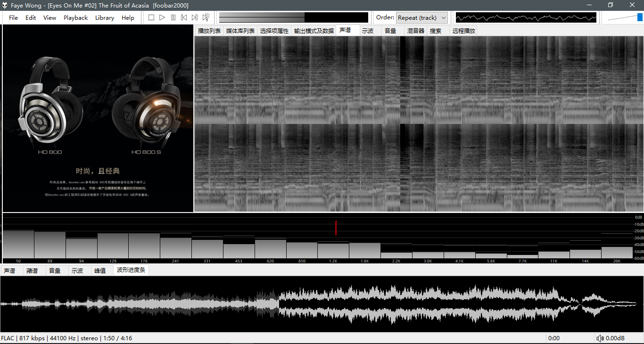Screen dimensions: 644x344
Task: Open the Library menu
Action: 104,18
